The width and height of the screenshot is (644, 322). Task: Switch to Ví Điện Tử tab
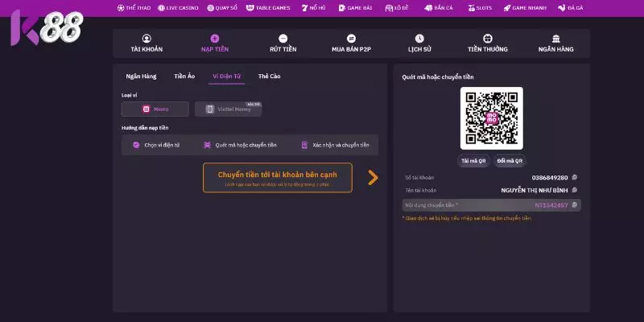click(x=226, y=76)
